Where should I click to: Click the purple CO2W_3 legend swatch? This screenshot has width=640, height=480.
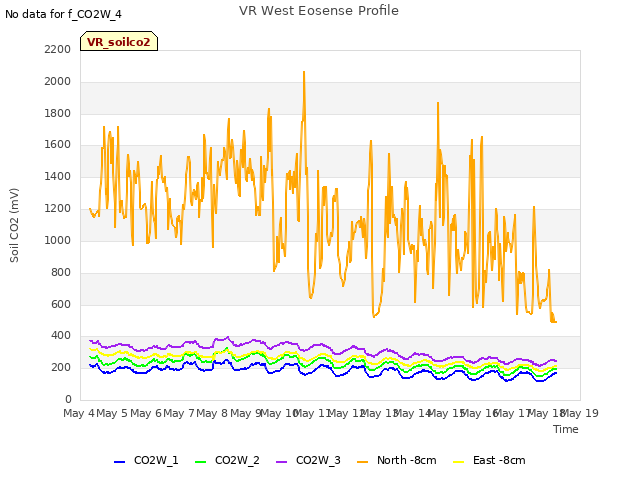[x=281, y=462]
